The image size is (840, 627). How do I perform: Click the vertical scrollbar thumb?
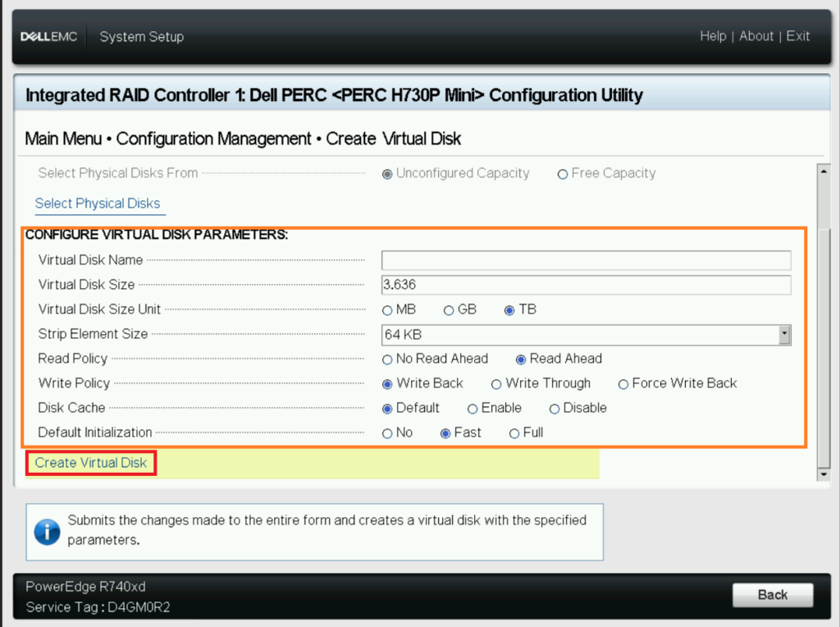(x=824, y=348)
